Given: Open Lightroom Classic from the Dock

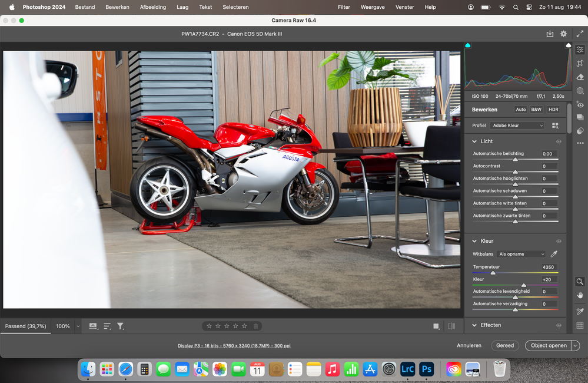Looking at the screenshot, I should pos(408,369).
